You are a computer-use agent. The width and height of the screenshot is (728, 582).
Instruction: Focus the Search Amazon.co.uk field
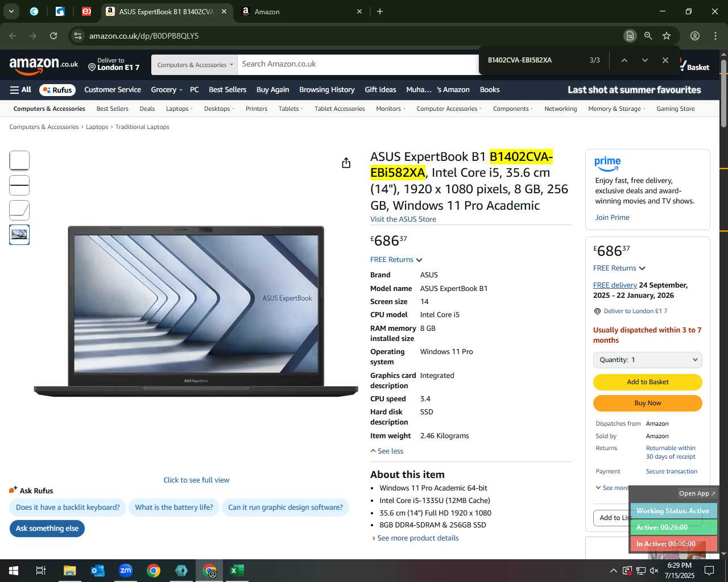(358, 64)
